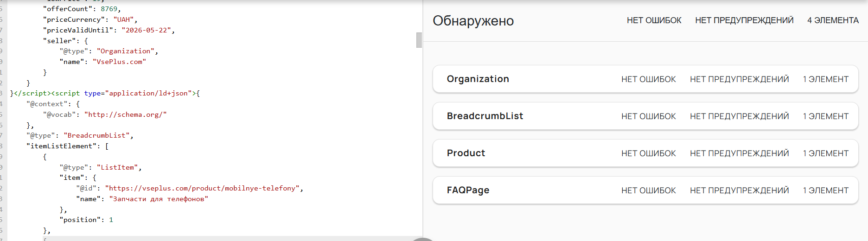Open the FAQPage detected item
This screenshot has height=241, width=868.
[x=468, y=190]
